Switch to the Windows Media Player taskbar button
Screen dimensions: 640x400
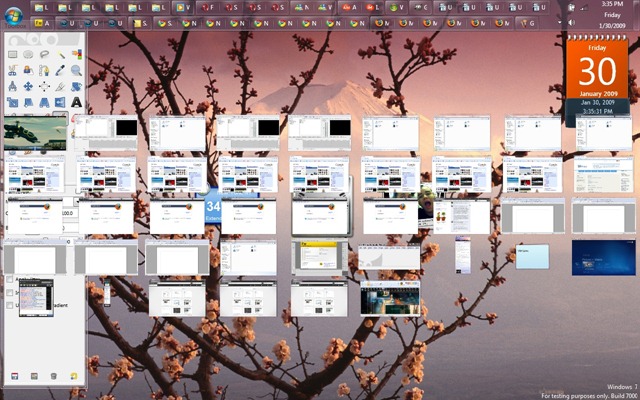coord(183,7)
